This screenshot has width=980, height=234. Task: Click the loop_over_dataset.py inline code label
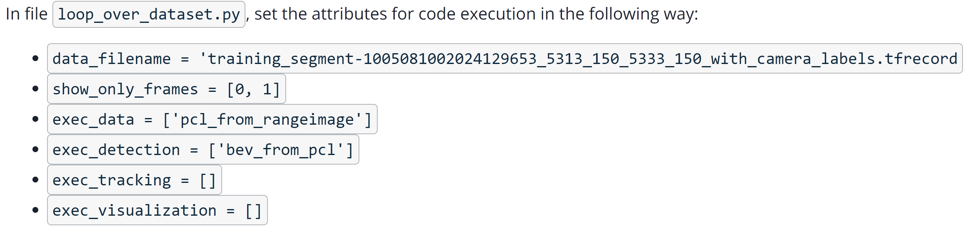point(148,14)
